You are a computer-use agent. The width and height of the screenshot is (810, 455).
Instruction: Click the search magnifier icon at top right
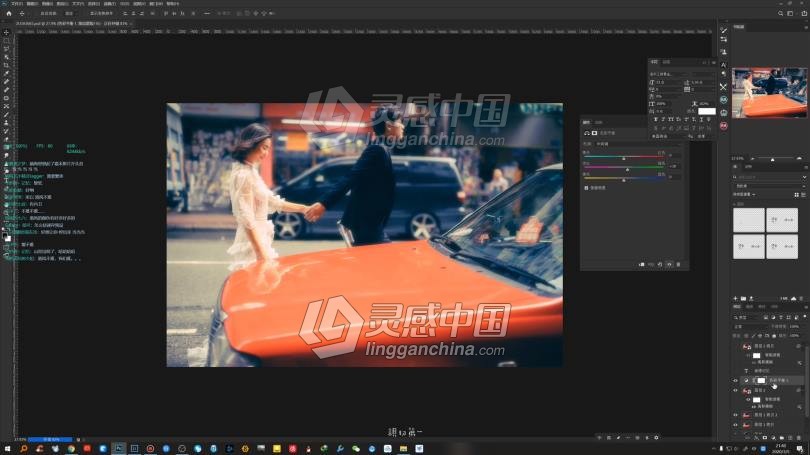tap(781, 13)
